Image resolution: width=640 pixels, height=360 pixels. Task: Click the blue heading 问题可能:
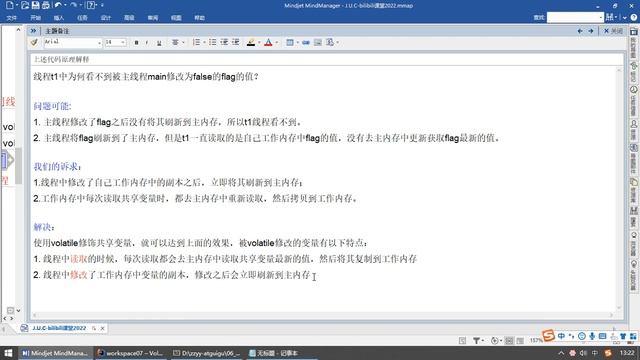[52, 106]
